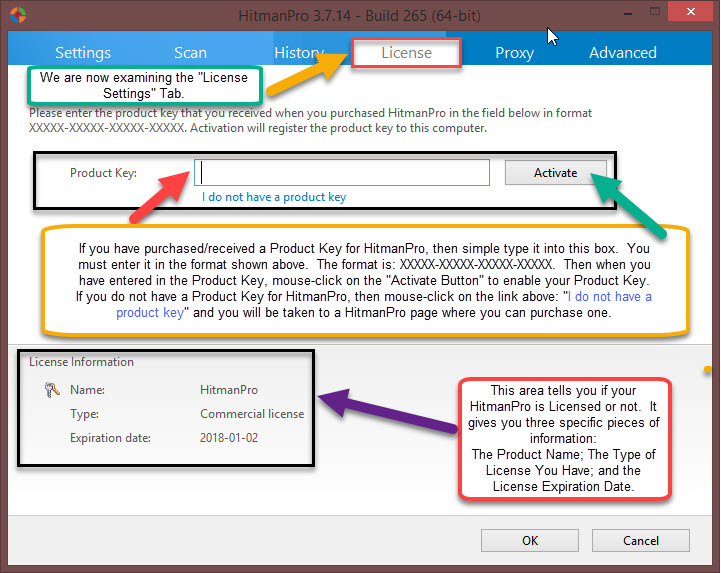
Task: Click the keys icon beside license Name
Action: [x=52, y=390]
